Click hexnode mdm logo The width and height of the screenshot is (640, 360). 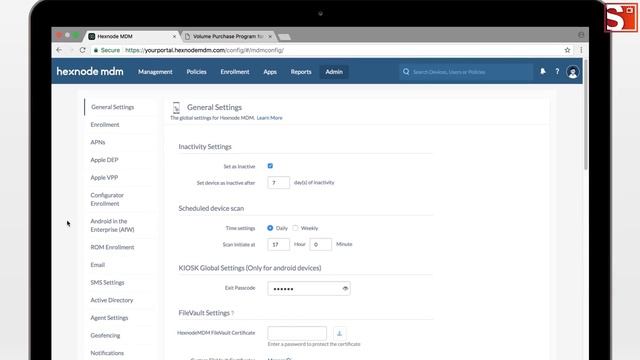tap(90, 71)
